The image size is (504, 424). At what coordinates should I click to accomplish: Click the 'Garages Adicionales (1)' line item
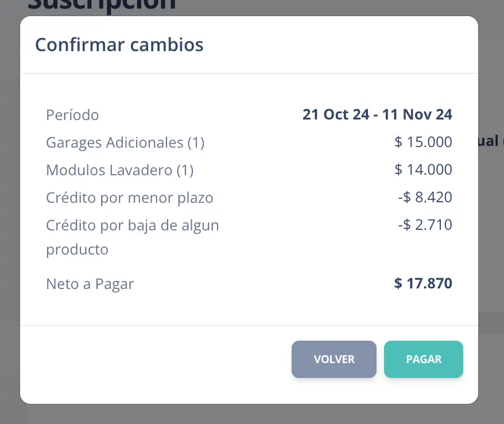tap(125, 142)
